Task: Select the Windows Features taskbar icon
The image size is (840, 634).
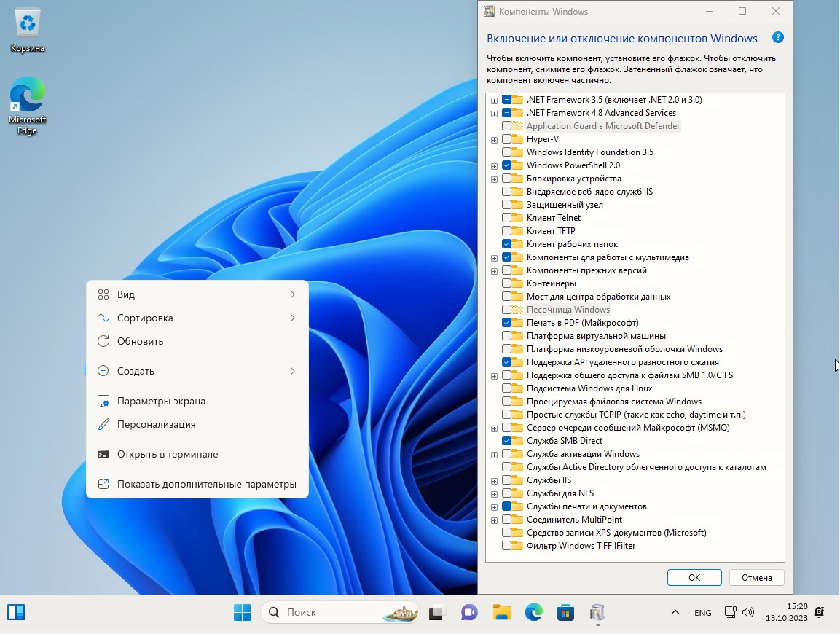Action: point(597,612)
